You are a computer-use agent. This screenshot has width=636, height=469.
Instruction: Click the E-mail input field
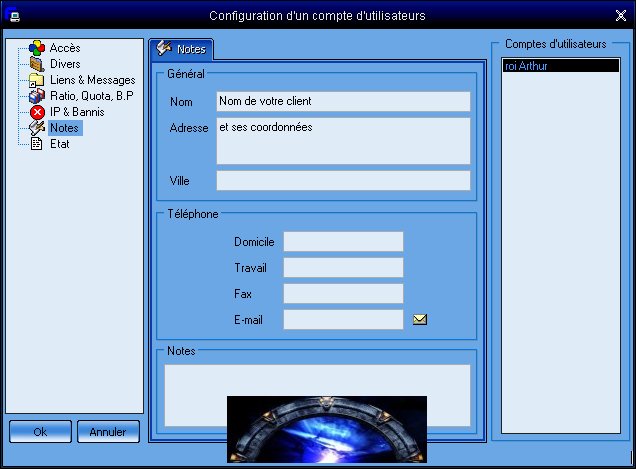click(x=343, y=320)
